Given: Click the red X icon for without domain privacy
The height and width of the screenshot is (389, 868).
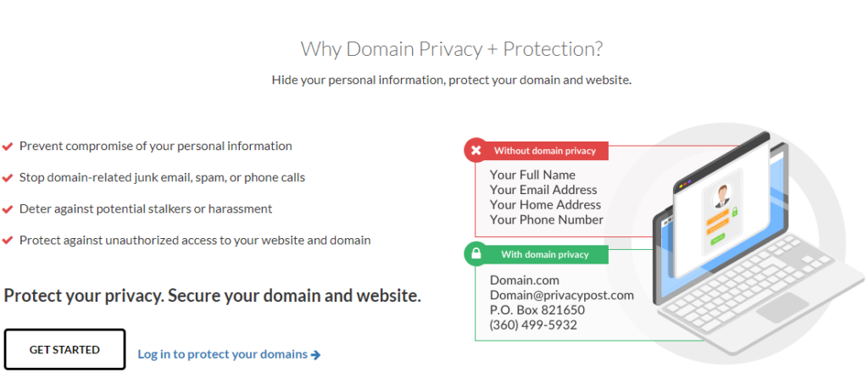Looking at the screenshot, I should point(476,151).
